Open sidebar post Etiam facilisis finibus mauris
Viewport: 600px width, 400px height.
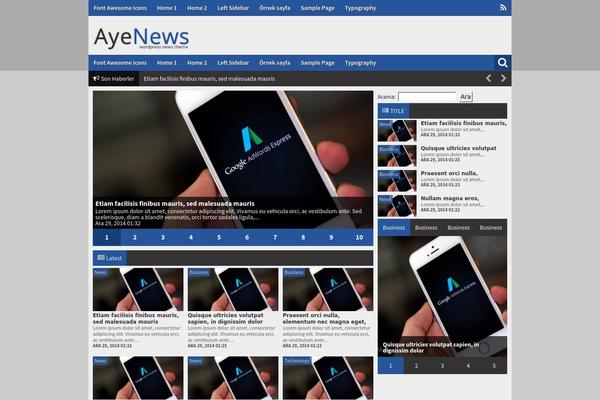click(x=463, y=123)
